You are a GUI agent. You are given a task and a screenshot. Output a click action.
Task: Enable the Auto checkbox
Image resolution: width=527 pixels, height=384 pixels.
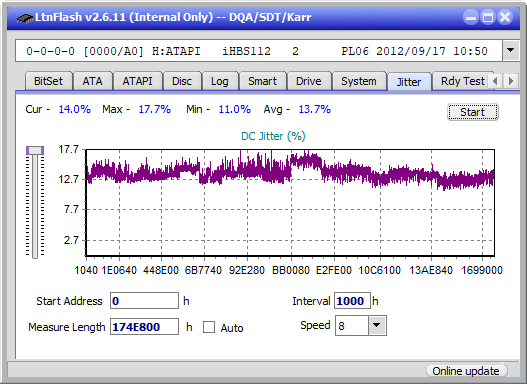click(209, 327)
